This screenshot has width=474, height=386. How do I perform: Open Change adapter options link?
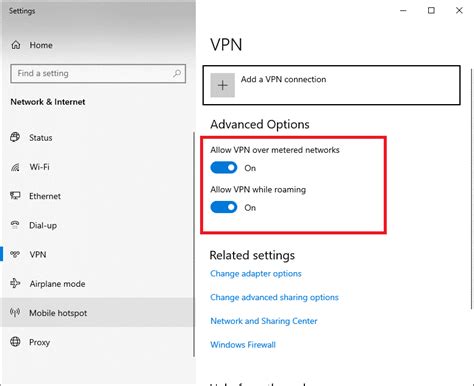pos(256,274)
